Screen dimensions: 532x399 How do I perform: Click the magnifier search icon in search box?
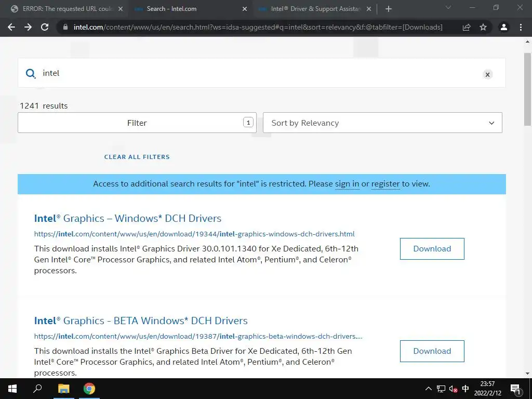31,73
